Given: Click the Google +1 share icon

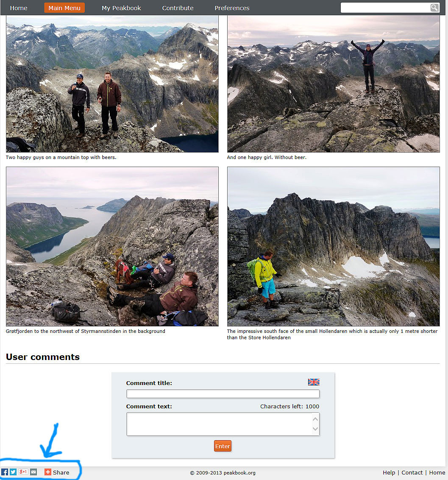Looking at the screenshot, I should coord(23,472).
